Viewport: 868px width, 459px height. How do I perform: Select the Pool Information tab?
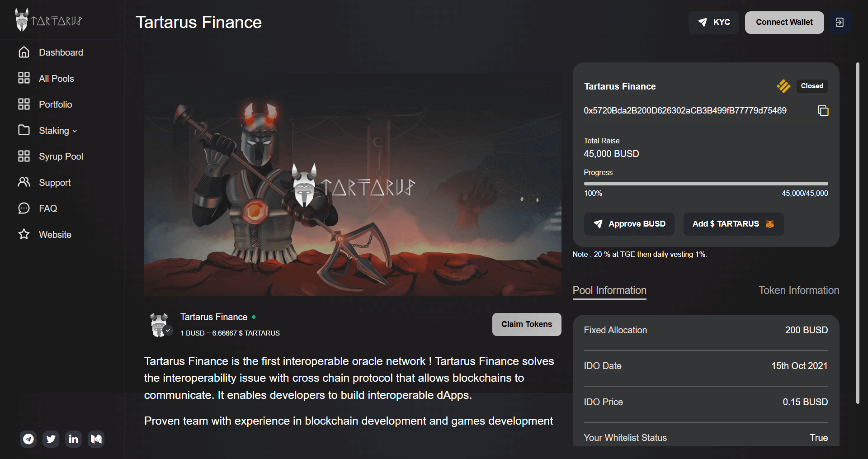coord(609,290)
